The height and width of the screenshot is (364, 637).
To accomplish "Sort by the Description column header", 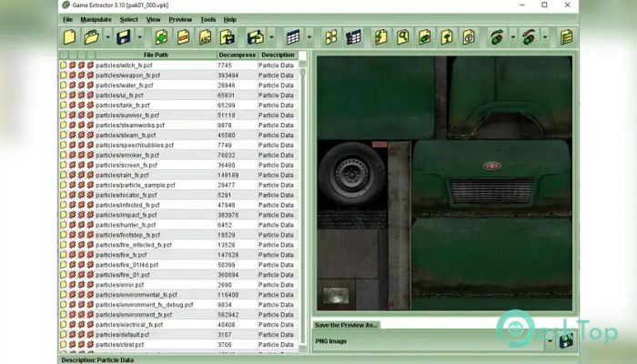I will (278, 55).
